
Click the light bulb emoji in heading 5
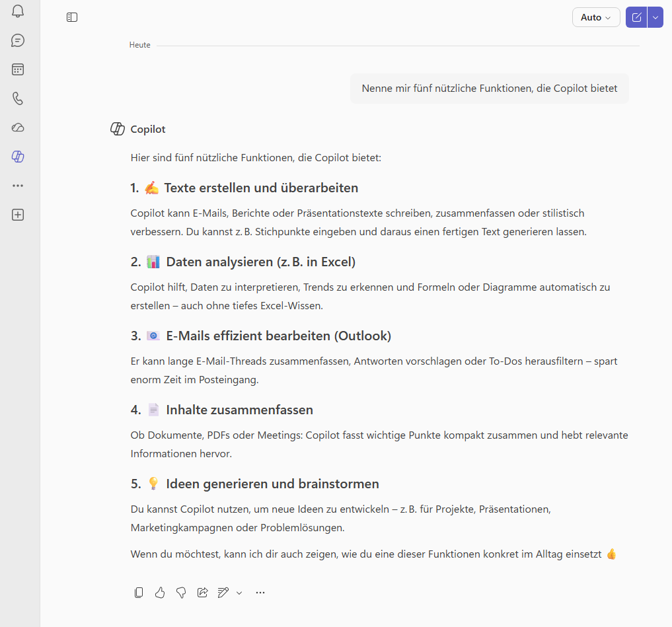(153, 484)
